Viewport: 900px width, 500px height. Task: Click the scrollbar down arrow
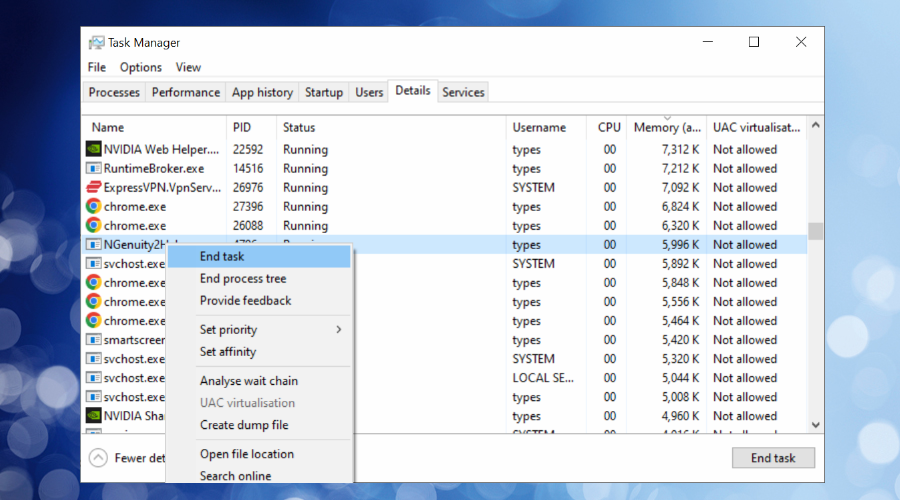pyautogui.click(x=816, y=425)
